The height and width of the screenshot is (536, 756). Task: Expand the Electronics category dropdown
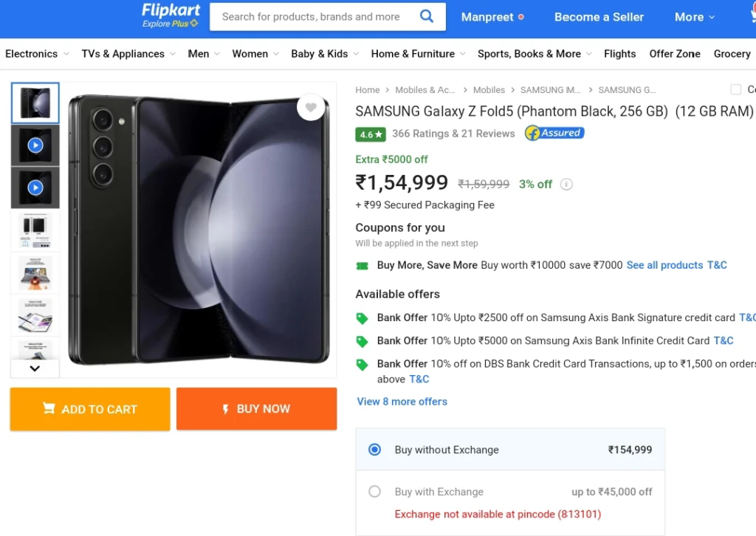pyautogui.click(x=37, y=53)
